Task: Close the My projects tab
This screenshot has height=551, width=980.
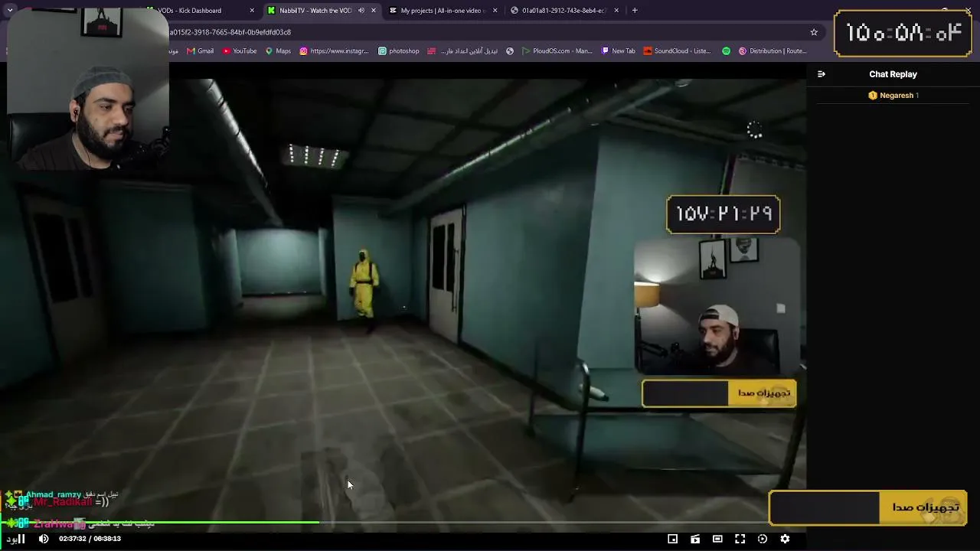Action: [495, 11]
